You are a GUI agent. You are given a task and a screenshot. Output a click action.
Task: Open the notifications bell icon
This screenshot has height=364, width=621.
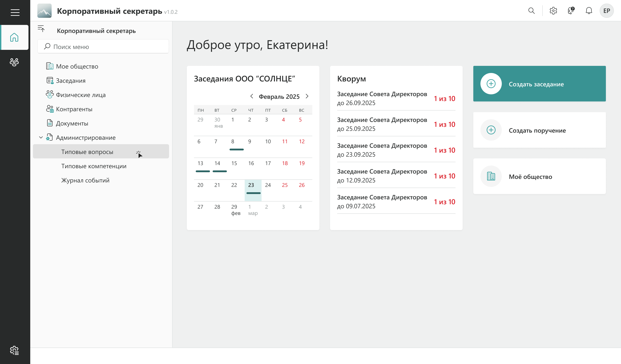tap(589, 11)
